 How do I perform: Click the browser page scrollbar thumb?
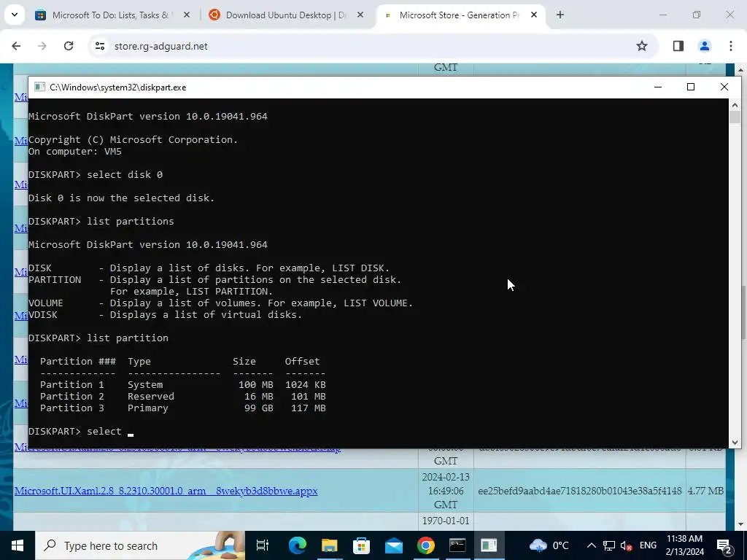743,312
